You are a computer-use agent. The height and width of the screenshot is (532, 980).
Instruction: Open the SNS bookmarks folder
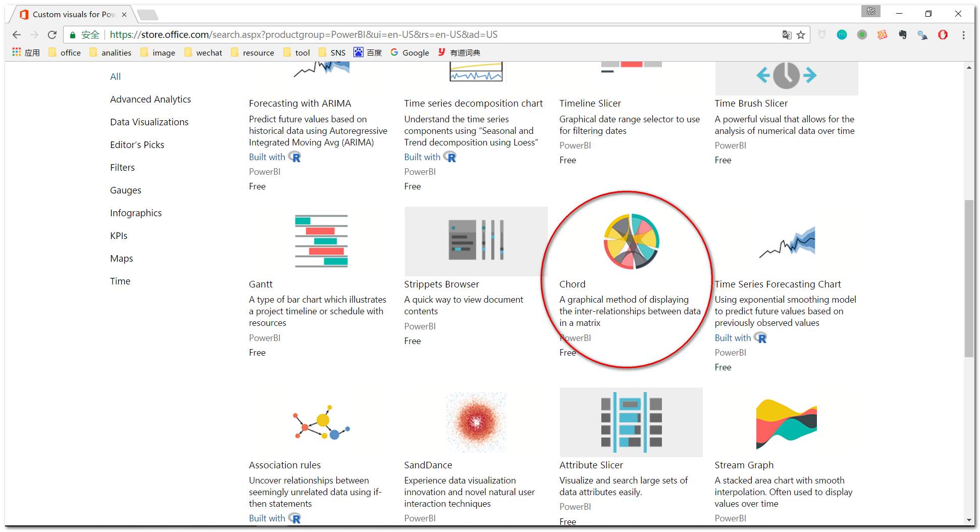(x=332, y=53)
